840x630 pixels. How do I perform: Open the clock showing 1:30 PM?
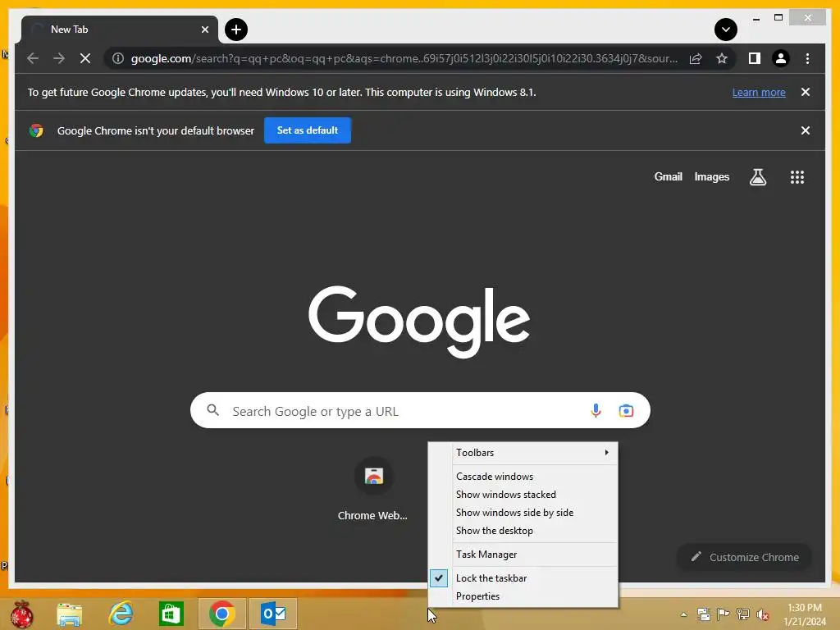point(804,614)
